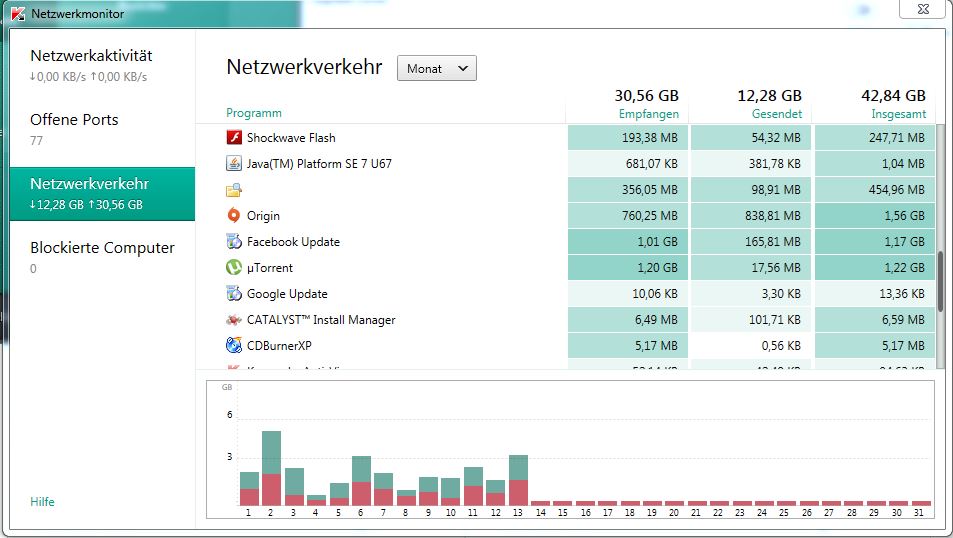Click the 1,56 GB total cell
Viewport: 953px width, 538px height.
875,216
